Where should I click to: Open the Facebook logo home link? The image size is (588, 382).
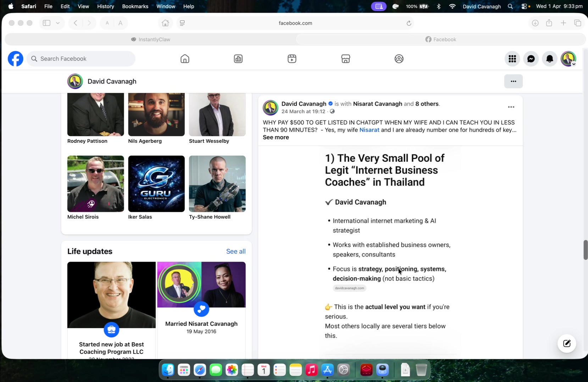click(16, 59)
